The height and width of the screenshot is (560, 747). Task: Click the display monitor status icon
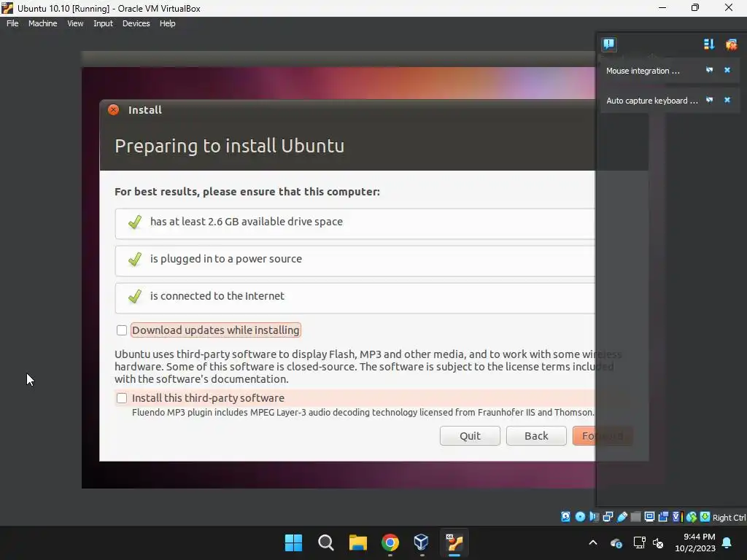tap(649, 517)
